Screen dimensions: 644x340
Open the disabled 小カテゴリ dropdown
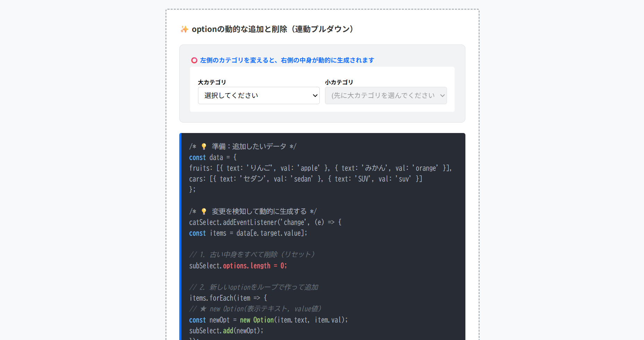(386, 96)
